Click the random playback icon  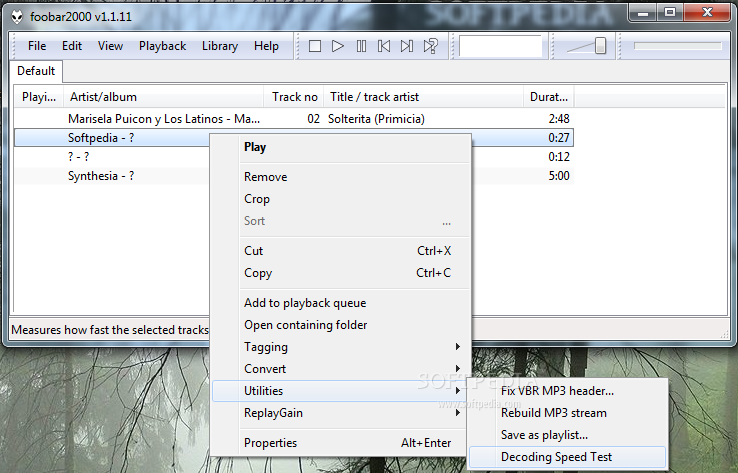coord(431,46)
